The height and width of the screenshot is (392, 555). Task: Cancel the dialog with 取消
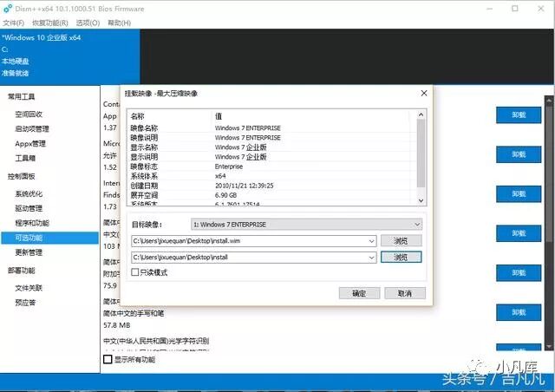pyautogui.click(x=405, y=293)
